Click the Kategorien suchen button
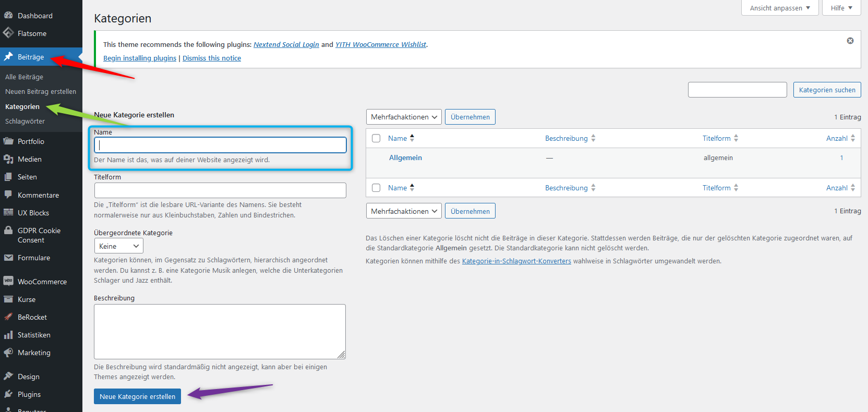The image size is (868, 412). 827,90
